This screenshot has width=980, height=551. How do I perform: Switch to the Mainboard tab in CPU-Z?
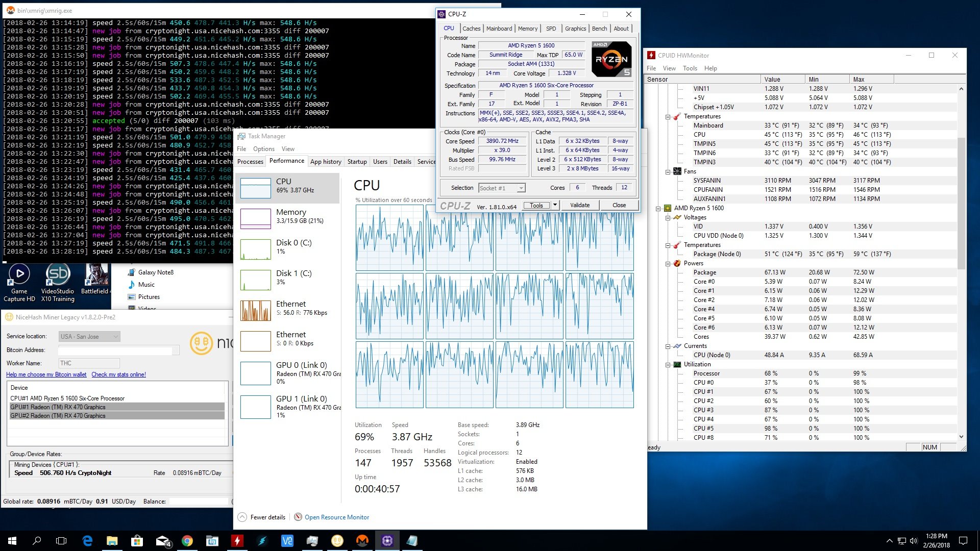coord(499,29)
